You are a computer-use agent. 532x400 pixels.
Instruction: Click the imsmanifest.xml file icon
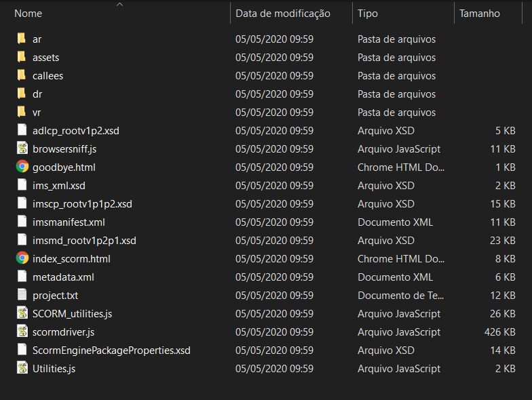pyautogui.click(x=22, y=222)
